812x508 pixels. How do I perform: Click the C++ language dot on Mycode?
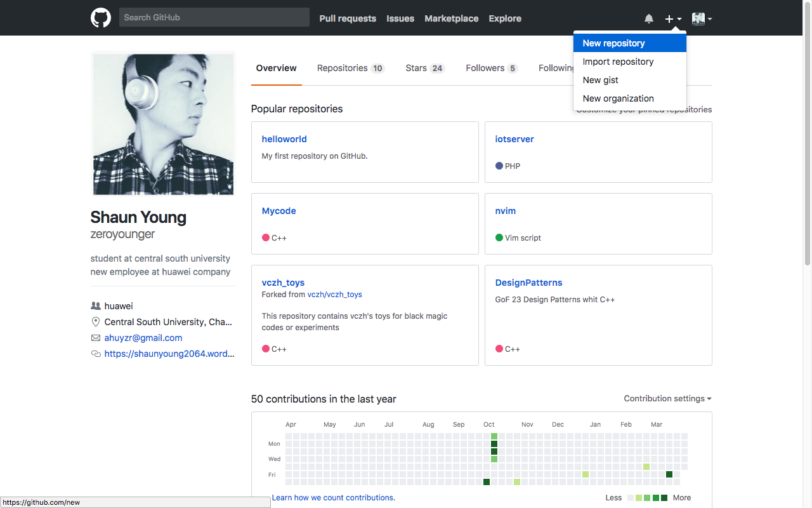coord(266,237)
